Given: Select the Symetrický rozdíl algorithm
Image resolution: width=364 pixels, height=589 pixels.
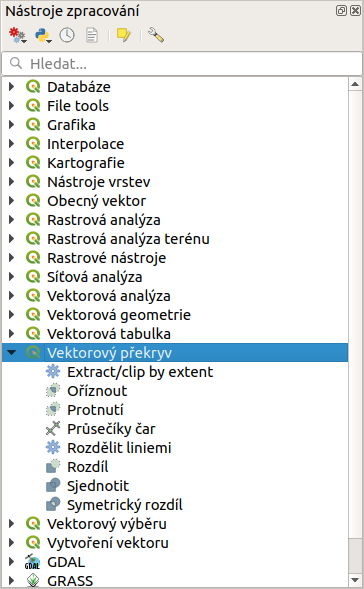Looking at the screenshot, I should [125, 504].
